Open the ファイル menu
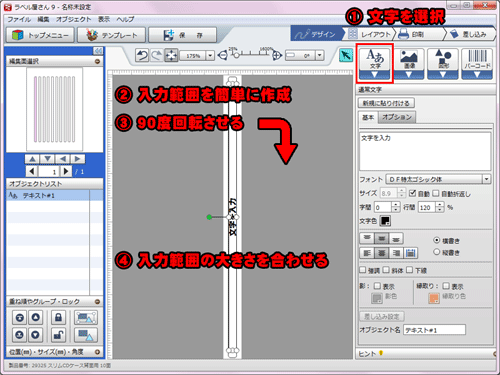The width and height of the screenshot is (500, 375). point(19,19)
